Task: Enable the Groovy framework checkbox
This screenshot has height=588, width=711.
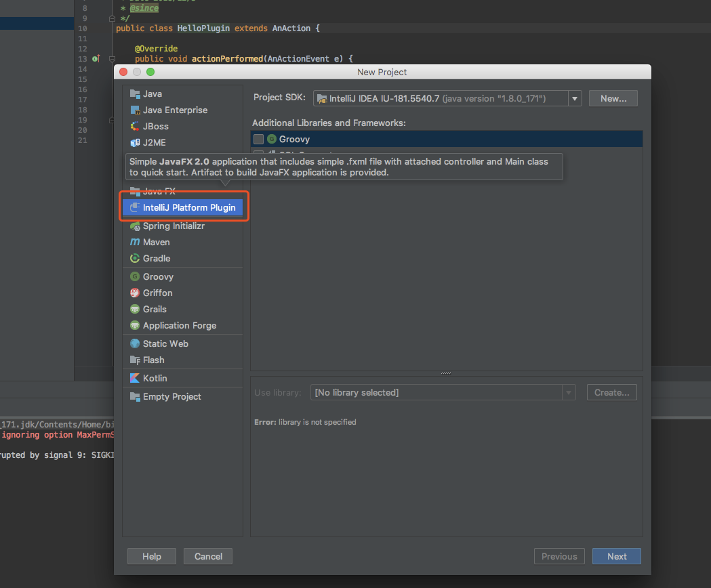Action: [x=258, y=139]
